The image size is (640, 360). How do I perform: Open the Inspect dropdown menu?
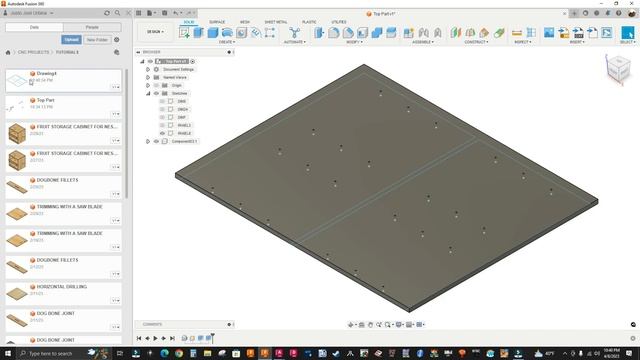pyautogui.click(x=522, y=42)
